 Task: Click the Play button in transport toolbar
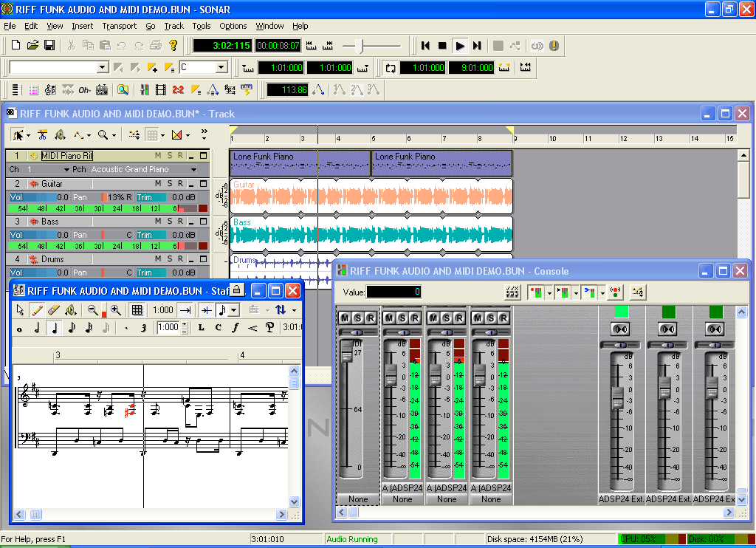click(459, 46)
